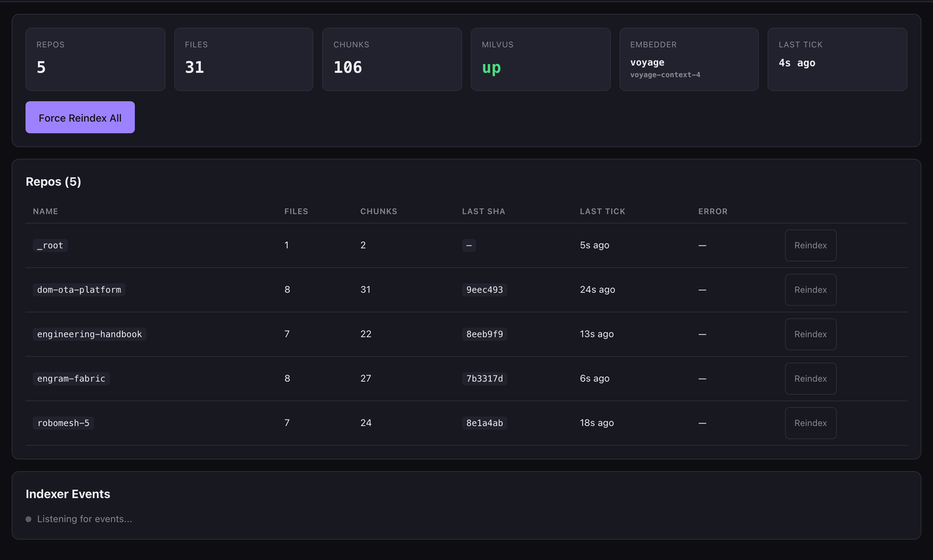Image resolution: width=933 pixels, height=560 pixels.
Task: Click the SHA 7b3317d
Action: tap(485, 379)
